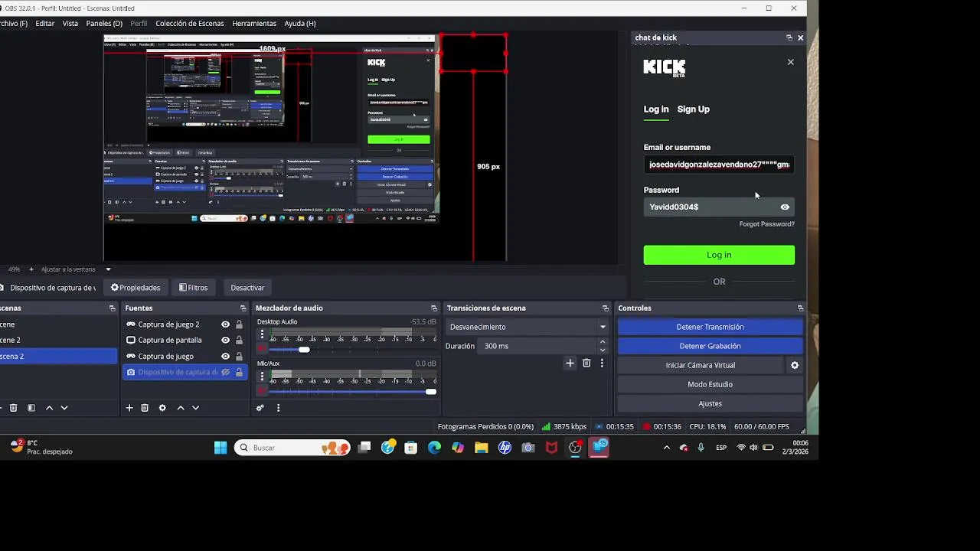
Task: Dismiss the Kick login dialog with X
Action: pyautogui.click(x=791, y=62)
